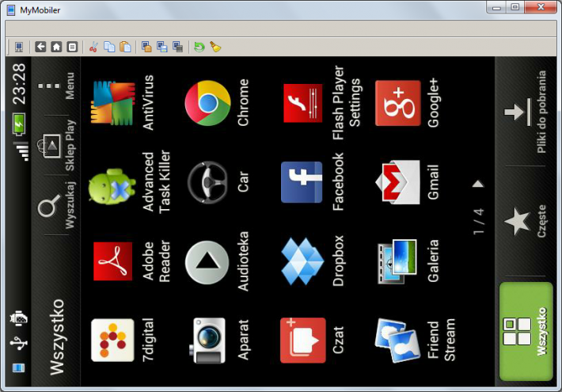Click MyMobiler menu toolbar button
Viewport: 562px width, 392px height.
pos(72,47)
